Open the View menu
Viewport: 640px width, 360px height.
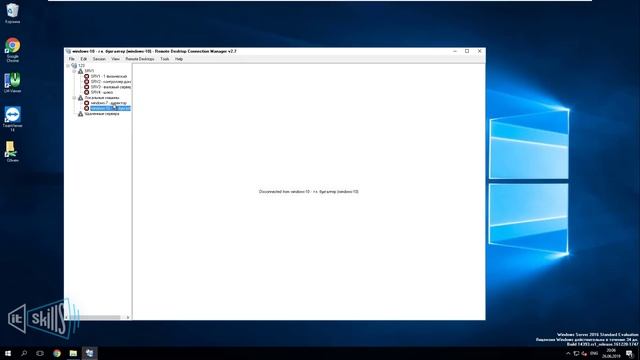click(116, 59)
